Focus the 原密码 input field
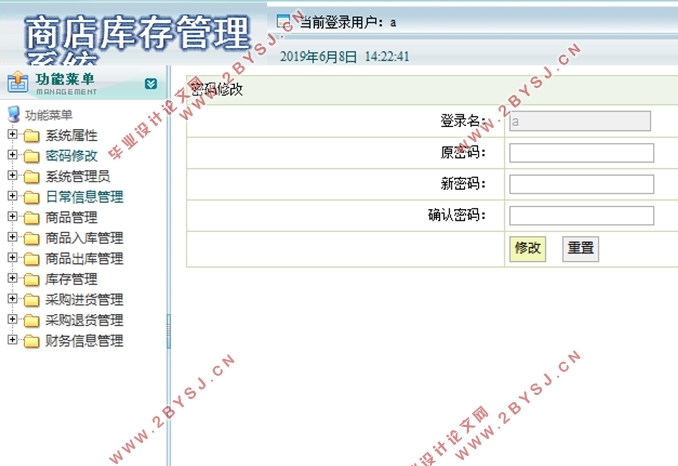Viewport: 678px width, 466px height. (x=582, y=153)
